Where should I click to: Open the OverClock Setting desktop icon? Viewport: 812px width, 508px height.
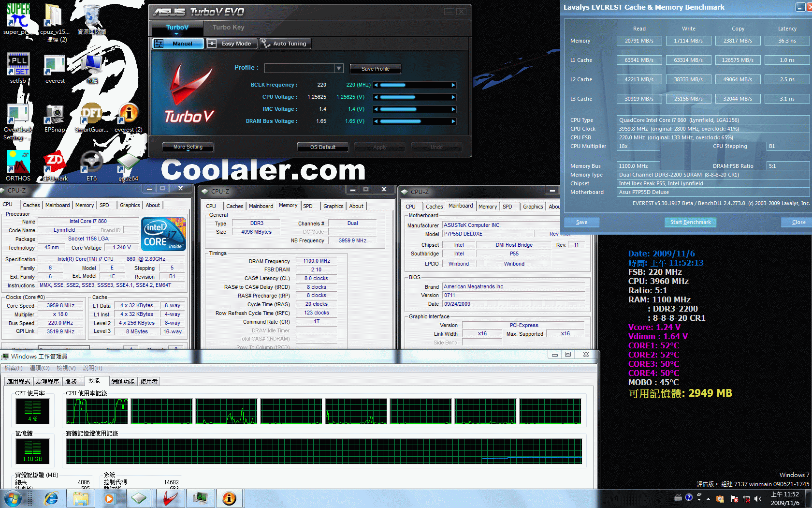point(18,121)
